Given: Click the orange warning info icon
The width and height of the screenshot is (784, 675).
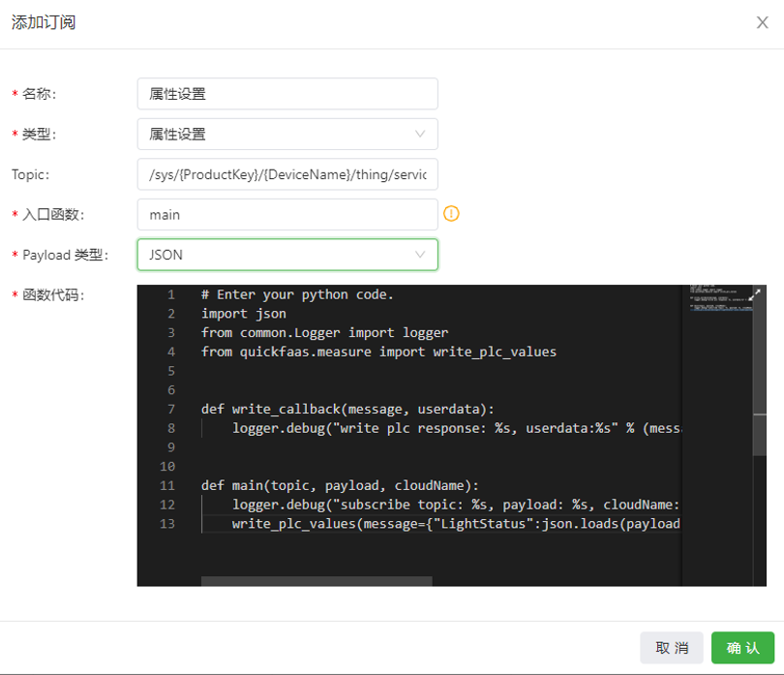Looking at the screenshot, I should pos(451,214).
